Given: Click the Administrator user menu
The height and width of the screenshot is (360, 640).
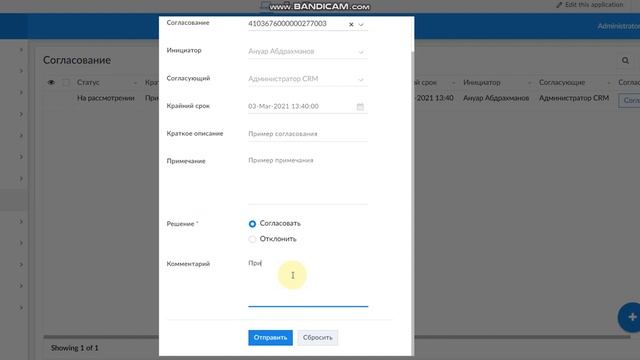Looking at the screenshot, I should click(x=619, y=26).
